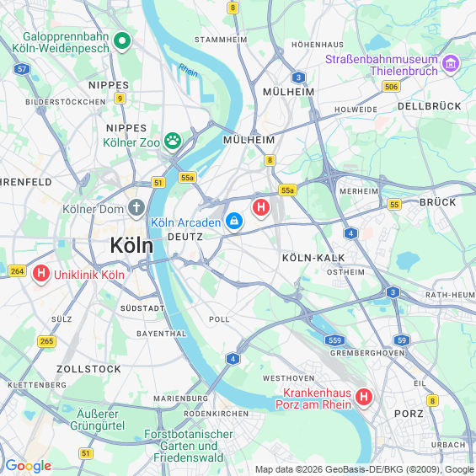Screen dimensions: 476x476
Task: Select the Kölner Dom cross marker
Action: [136, 209]
